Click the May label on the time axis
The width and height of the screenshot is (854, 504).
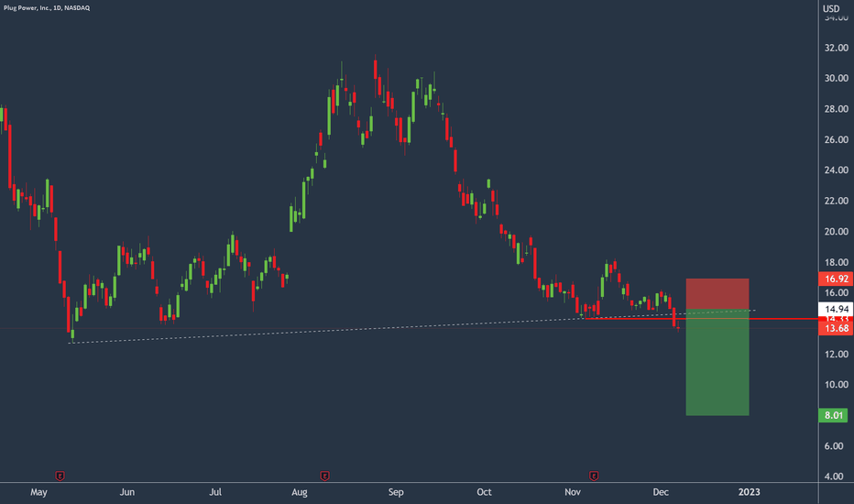[38, 493]
